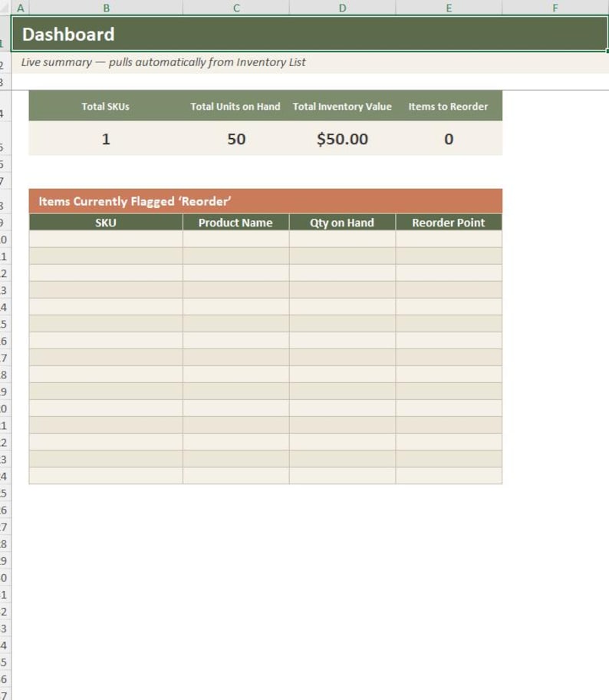Viewport: 609px width, 700px height.
Task: Click the 'Live summary' subtitle text
Action: point(163,62)
